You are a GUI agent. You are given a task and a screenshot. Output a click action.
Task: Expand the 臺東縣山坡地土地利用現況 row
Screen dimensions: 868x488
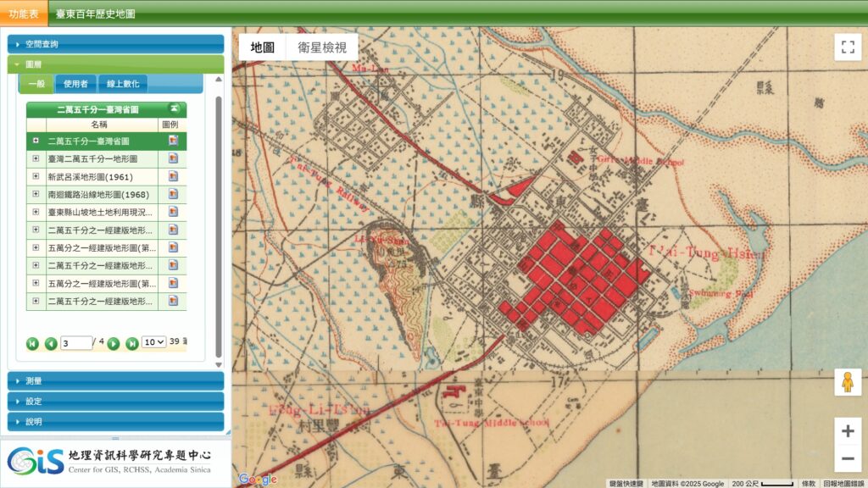[x=36, y=212]
